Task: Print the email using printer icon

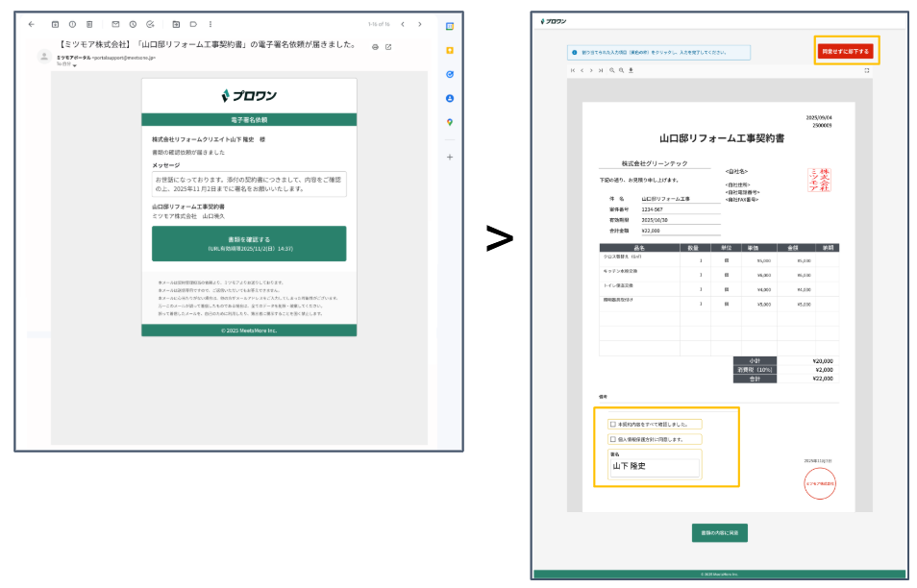Action: pos(375,47)
